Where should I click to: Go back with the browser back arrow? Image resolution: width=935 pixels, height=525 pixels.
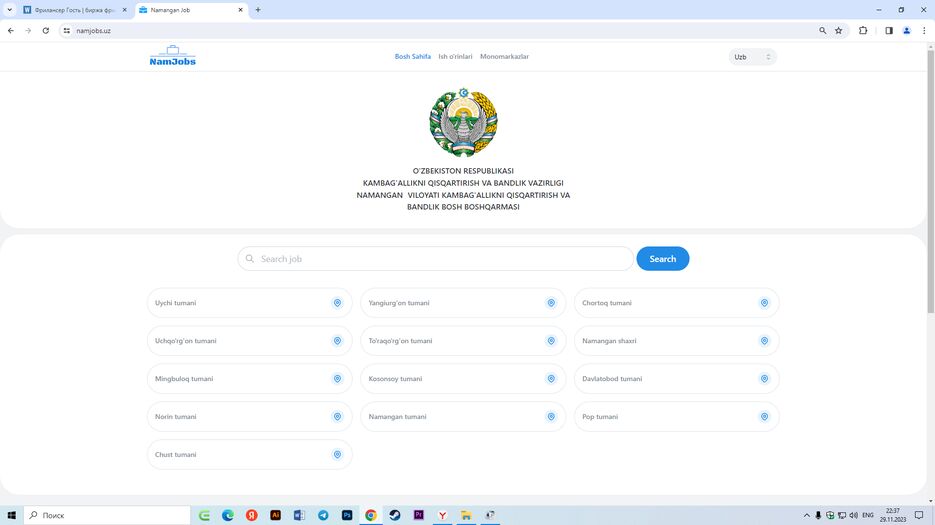click(x=11, y=30)
